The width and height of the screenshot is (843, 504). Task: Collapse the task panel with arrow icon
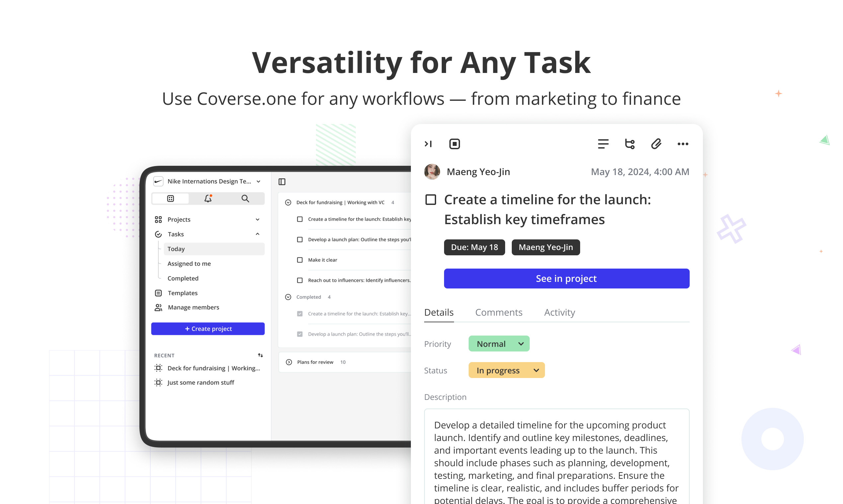click(428, 144)
